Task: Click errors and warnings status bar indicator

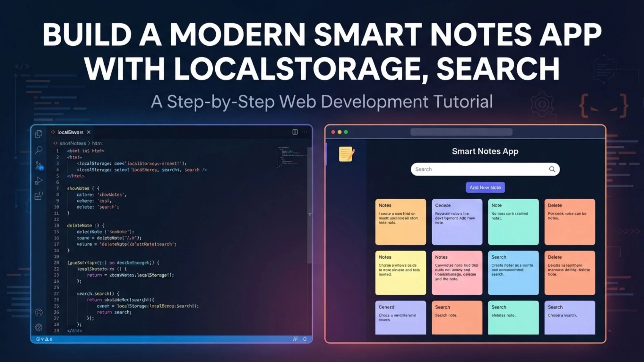Action: click(44, 339)
